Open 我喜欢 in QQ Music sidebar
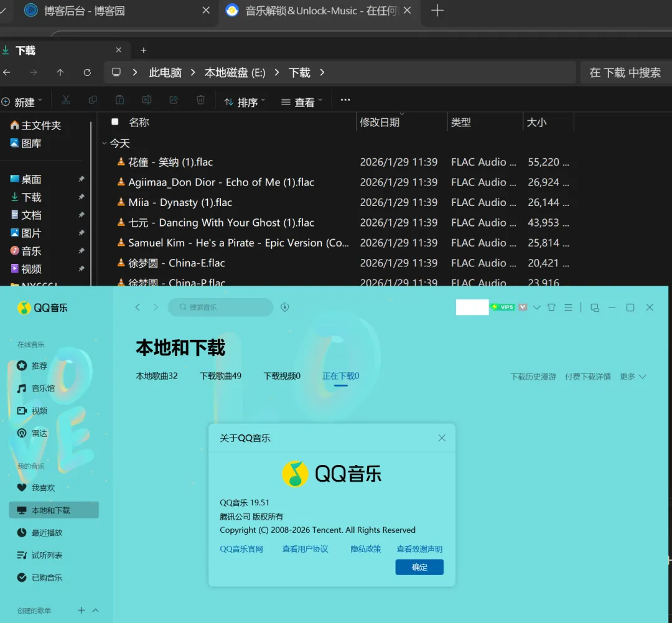The width and height of the screenshot is (672, 623). pyautogui.click(x=36, y=487)
